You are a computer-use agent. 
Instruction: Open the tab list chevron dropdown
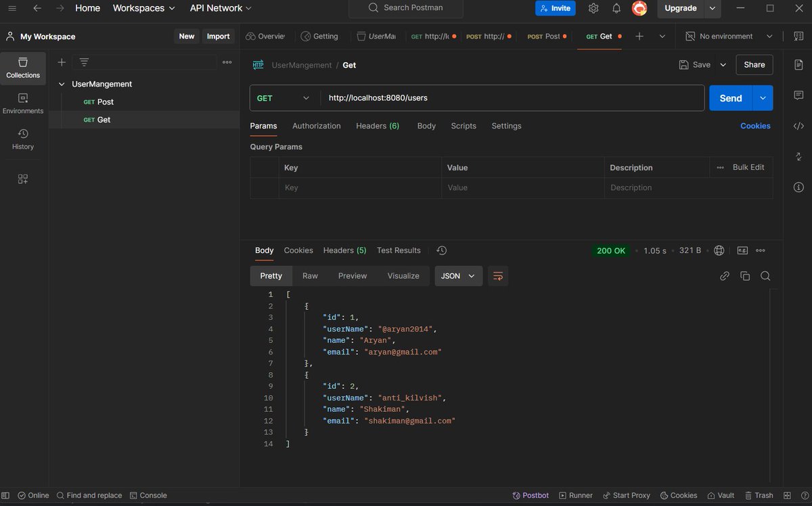(662, 37)
